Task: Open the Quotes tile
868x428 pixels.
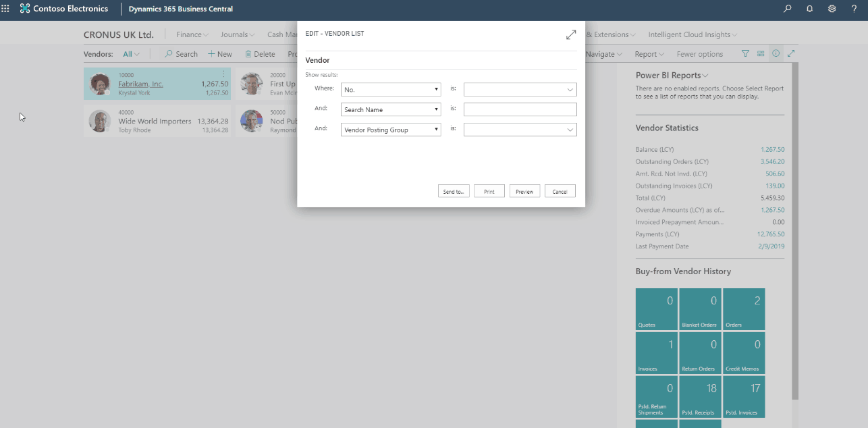Action: 657,309
